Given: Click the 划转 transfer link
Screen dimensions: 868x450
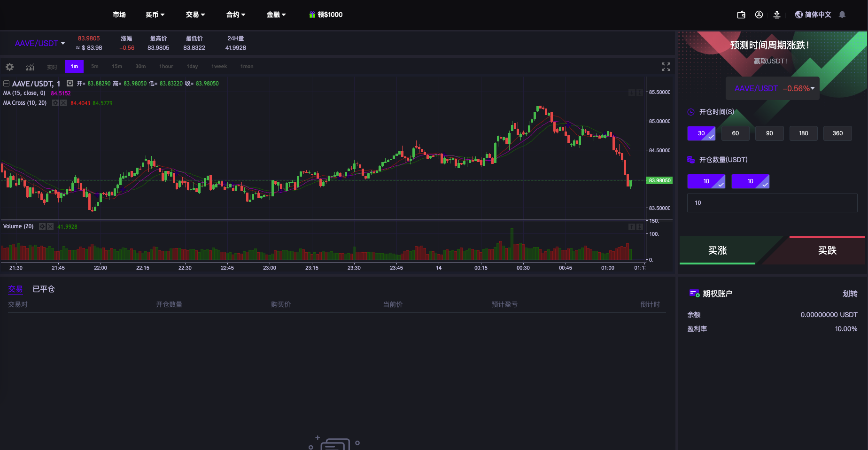Looking at the screenshot, I should (850, 294).
